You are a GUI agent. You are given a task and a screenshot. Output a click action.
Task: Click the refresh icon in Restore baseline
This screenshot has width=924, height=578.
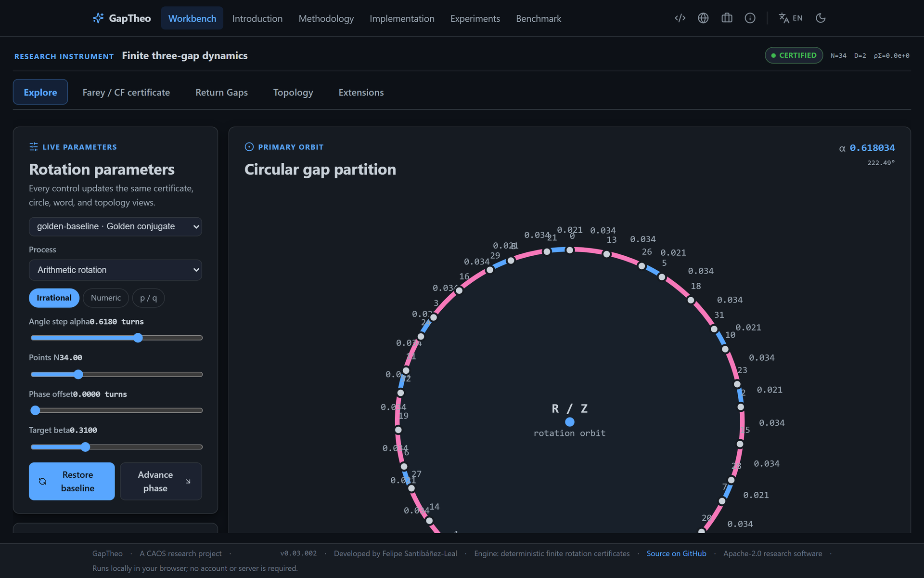pyautogui.click(x=42, y=482)
